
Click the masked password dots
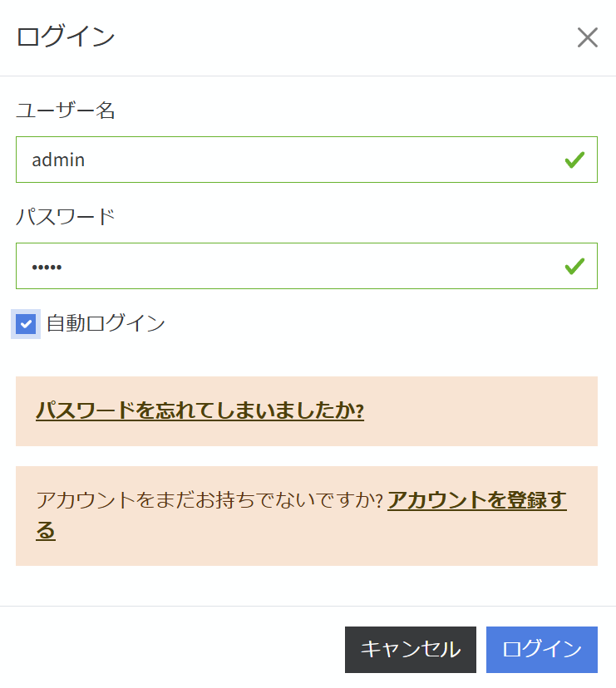tap(45, 266)
